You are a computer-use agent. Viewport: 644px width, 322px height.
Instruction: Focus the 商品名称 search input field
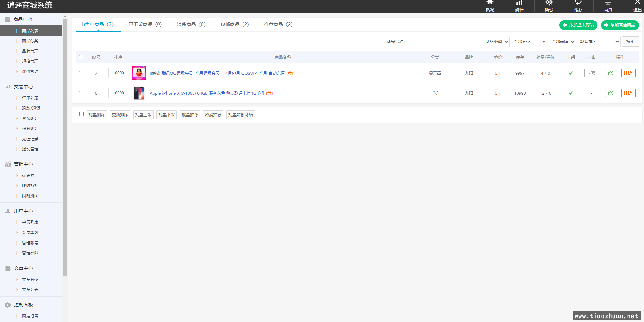444,42
